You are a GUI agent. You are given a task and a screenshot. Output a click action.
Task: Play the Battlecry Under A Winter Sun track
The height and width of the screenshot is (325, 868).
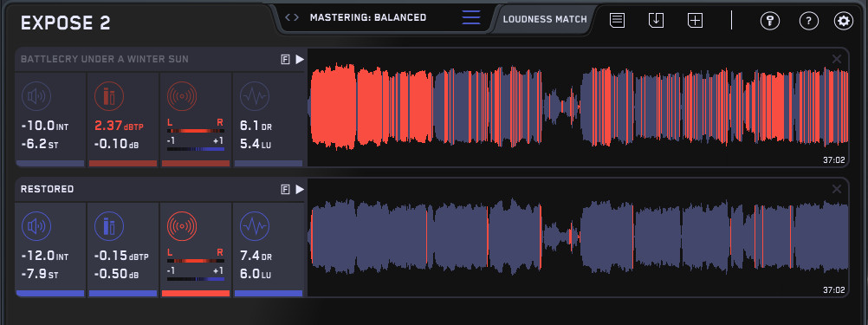(x=300, y=59)
